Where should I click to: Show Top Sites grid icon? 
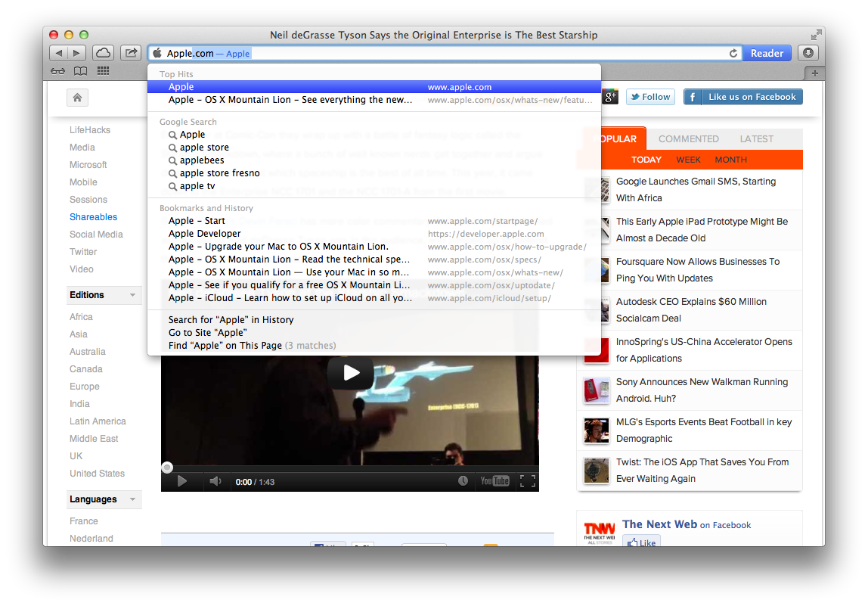point(103,70)
